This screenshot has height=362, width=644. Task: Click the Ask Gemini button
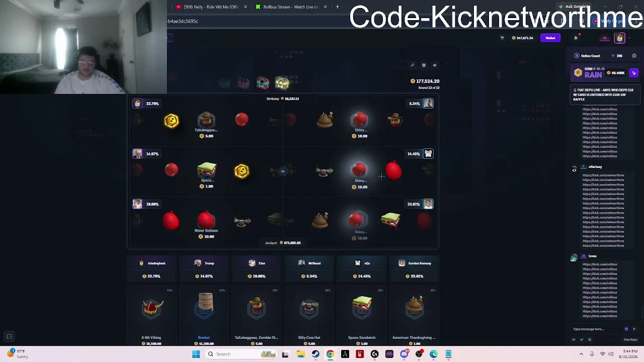[x=574, y=7]
